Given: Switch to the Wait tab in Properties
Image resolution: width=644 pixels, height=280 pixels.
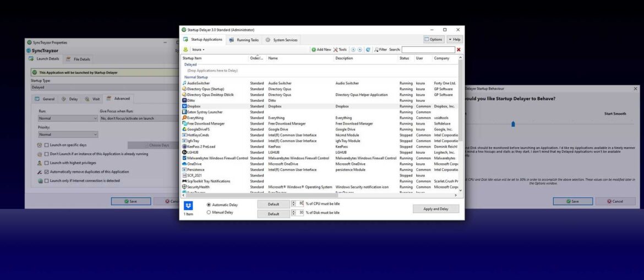Looking at the screenshot, I should [x=92, y=99].
